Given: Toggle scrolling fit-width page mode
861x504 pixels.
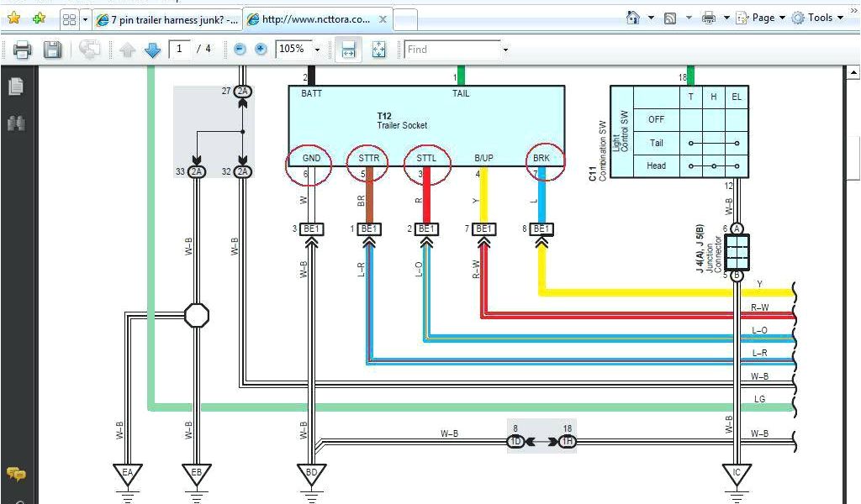Looking at the screenshot, I should pos(346,50).
